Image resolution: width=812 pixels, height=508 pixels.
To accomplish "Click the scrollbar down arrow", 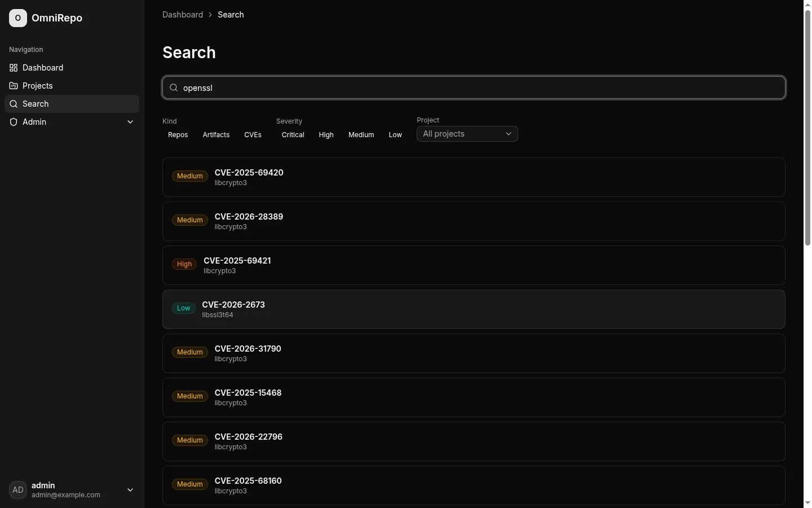I will coord(807,503).
